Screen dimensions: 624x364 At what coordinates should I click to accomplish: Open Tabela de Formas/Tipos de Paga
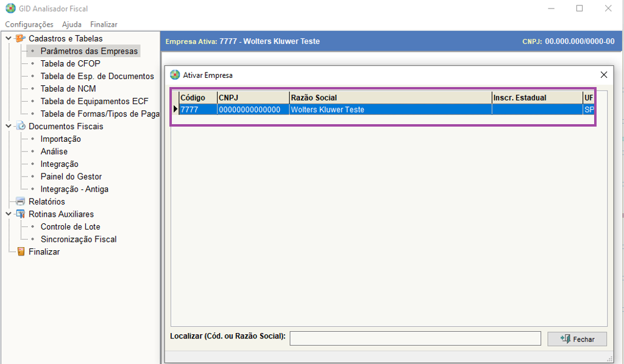(x=100, y=114)
